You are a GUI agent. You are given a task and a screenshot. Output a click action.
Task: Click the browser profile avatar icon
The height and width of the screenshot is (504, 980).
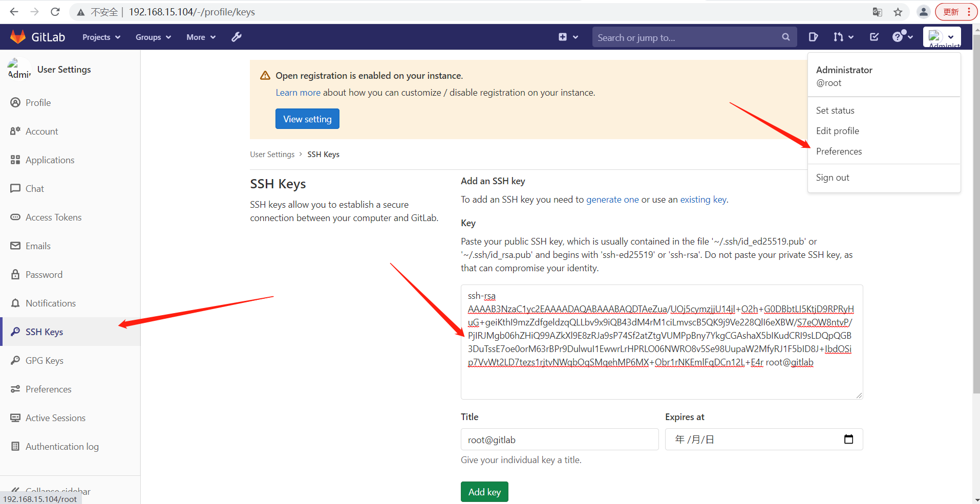pyautogui.click(x=924, y=12)
